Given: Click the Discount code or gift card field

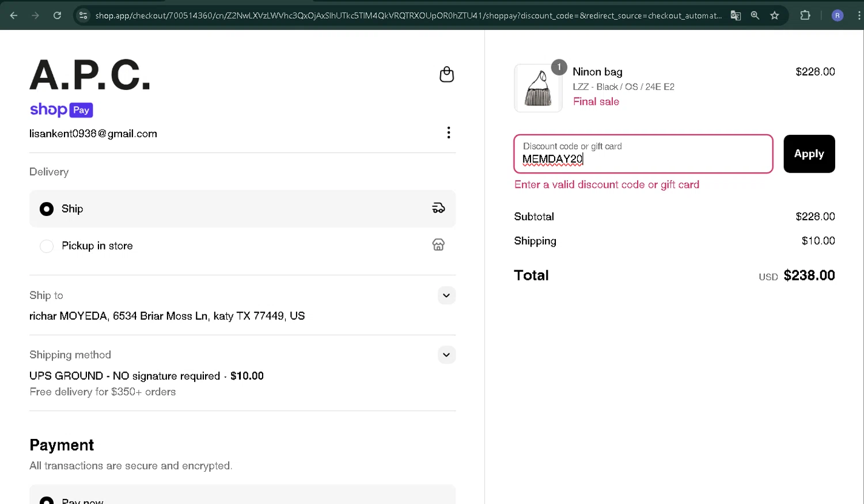Looking at the screenshot, I should tap(643, 154).
